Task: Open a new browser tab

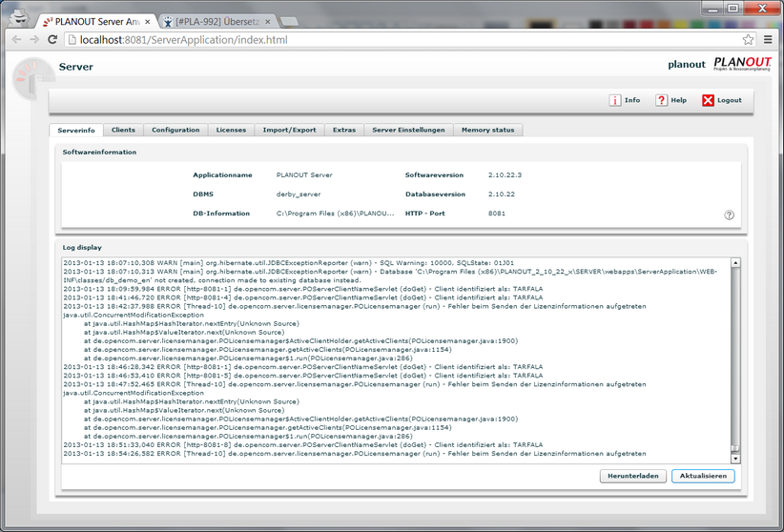Action: [289, 22]
